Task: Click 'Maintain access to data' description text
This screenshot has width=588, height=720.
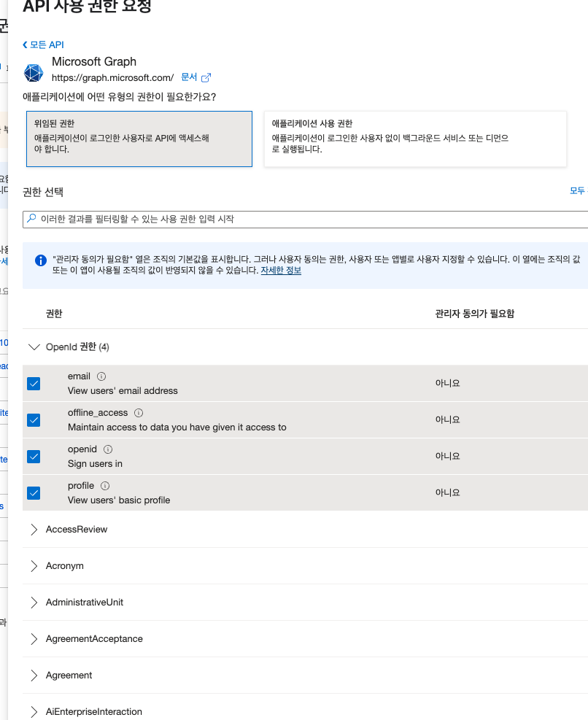Action: [177, 427]
